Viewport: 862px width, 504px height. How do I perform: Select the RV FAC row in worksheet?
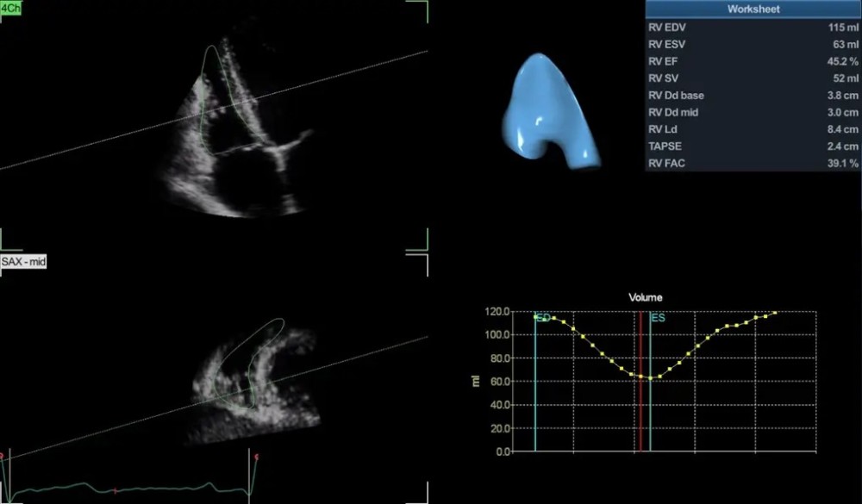pos(753,163)
